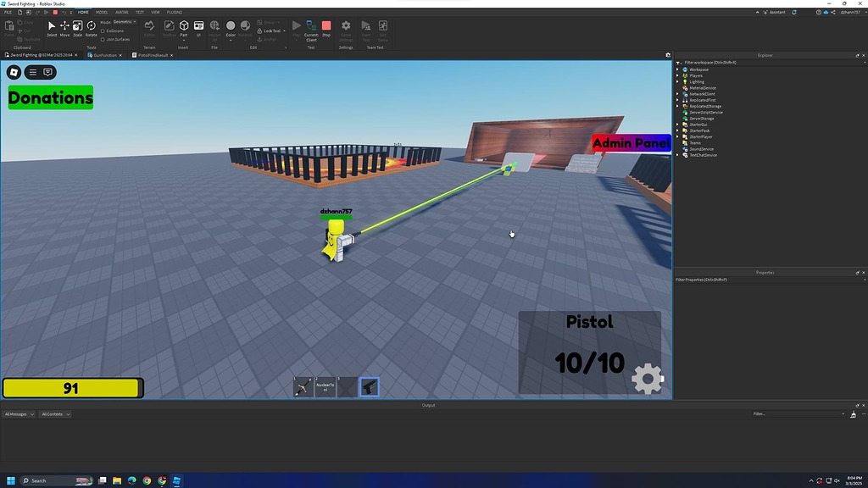This screenshot has height=488, width=868.
Task: Click the yellow health bar showing 91
Action: 73,388
